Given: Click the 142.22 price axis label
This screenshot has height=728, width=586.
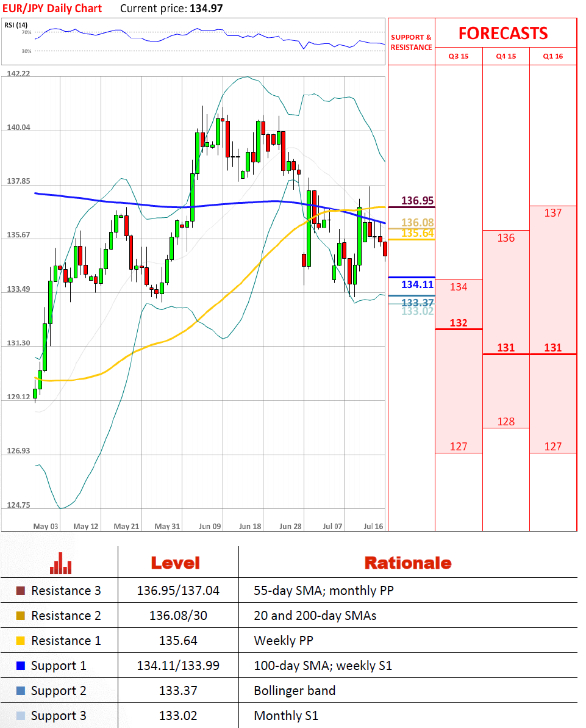Looking at the screenshot, I should click(x=18, y=73).
